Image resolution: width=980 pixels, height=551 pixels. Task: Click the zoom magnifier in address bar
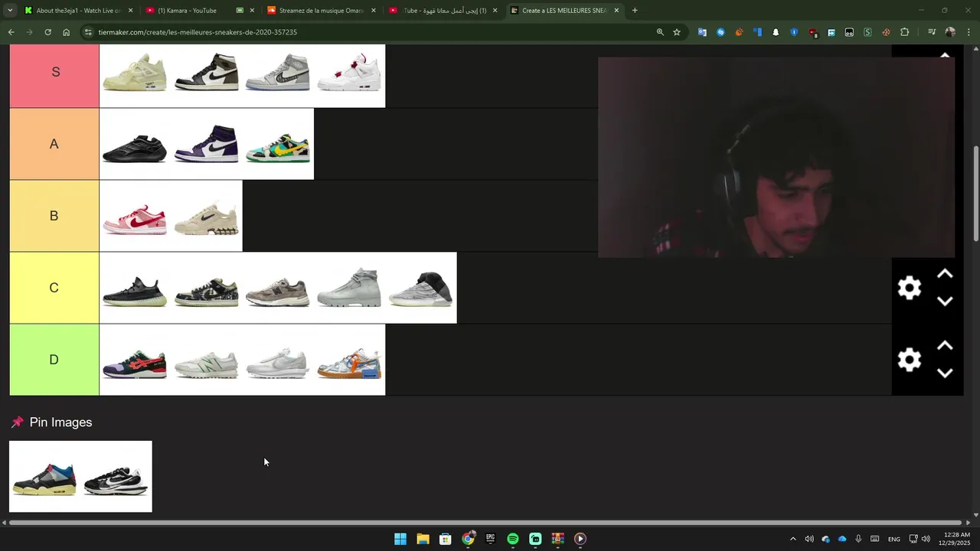click(x=660, y=32)
